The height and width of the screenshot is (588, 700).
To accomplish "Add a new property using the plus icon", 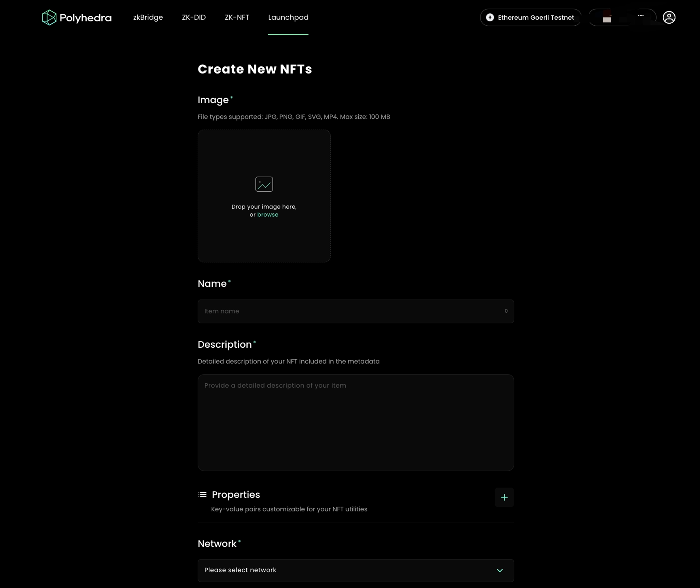I will coord(504,497).
